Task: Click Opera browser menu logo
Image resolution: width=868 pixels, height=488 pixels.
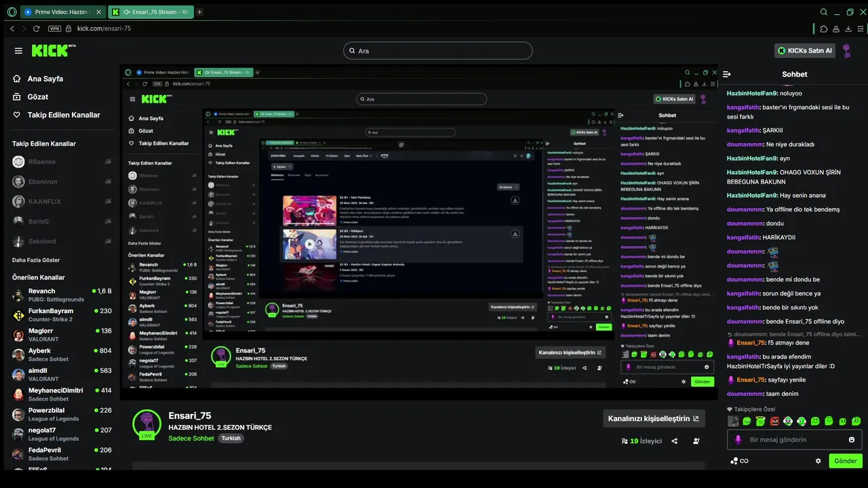Action: [12, 12]
